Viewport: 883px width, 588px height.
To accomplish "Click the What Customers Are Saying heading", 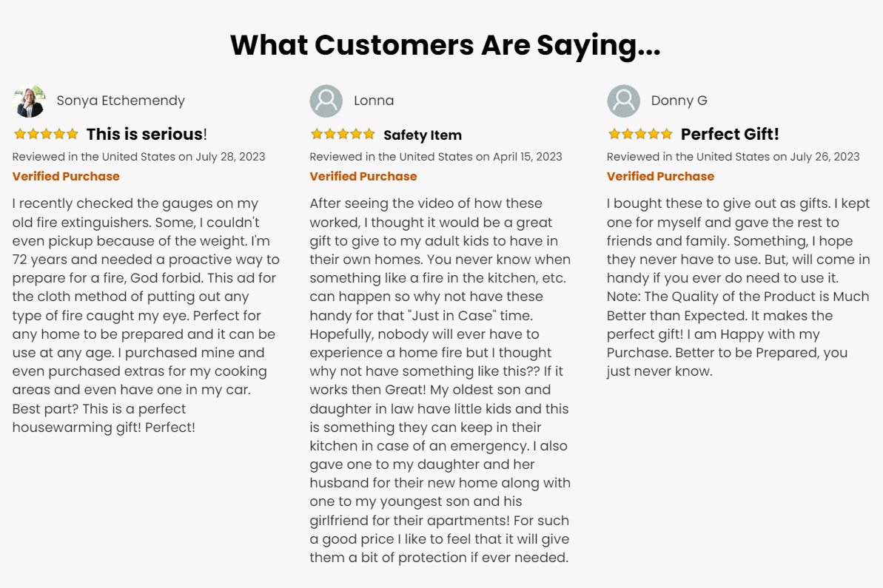I will [x=445, y=45].
